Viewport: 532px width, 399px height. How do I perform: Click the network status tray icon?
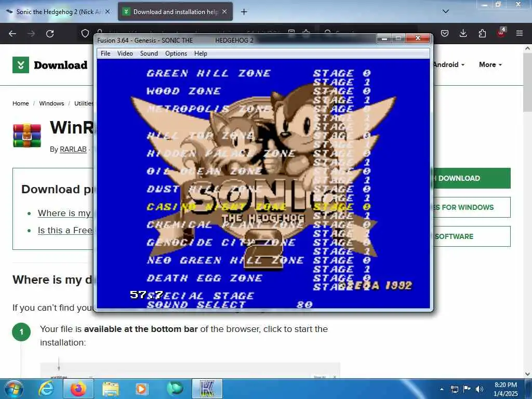pos(454,389)
